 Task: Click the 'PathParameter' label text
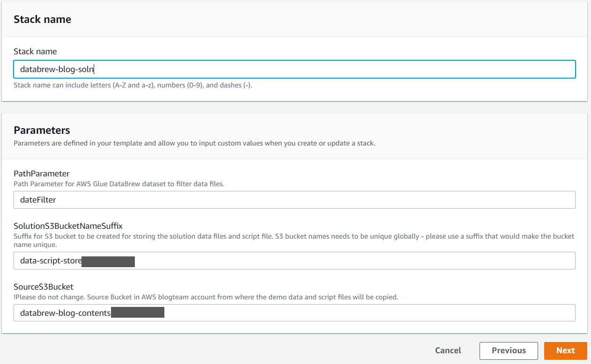(x=41, y=174)
